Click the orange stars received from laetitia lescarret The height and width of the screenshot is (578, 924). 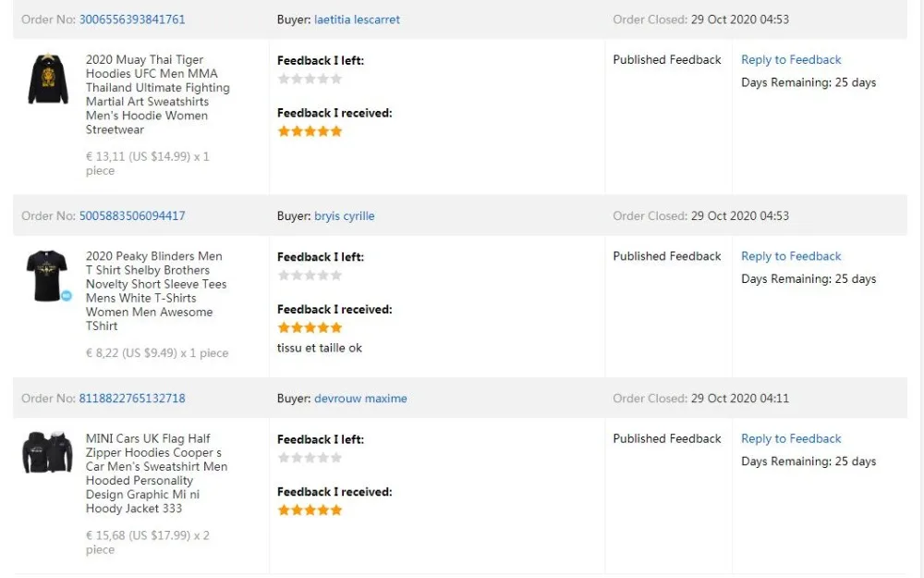(310, 131)
